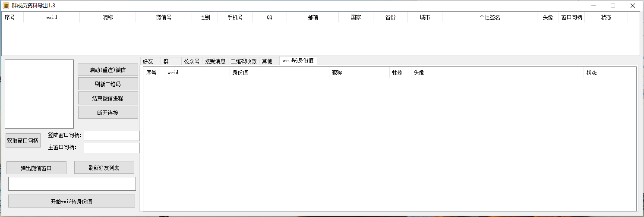Close the 群成员资料导出 window

633,6
